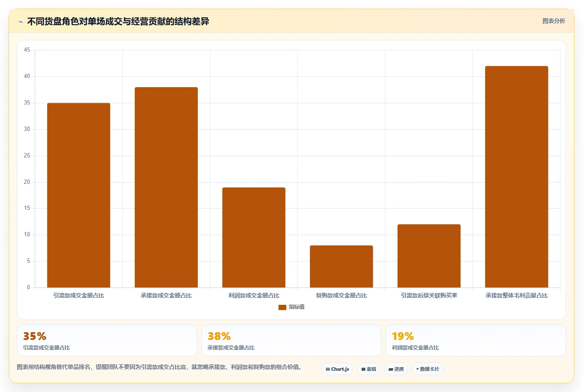Click the footnote text about 结构视角
Viewport: 583px width, 392px height.
[x=159, y=367]
